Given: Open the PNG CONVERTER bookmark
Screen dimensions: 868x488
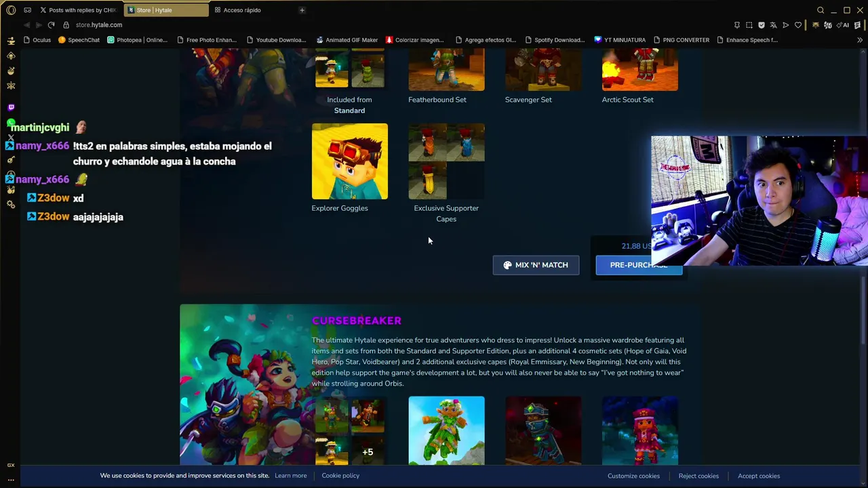Looking at the screenshot, I should click(x=681, y=40).
